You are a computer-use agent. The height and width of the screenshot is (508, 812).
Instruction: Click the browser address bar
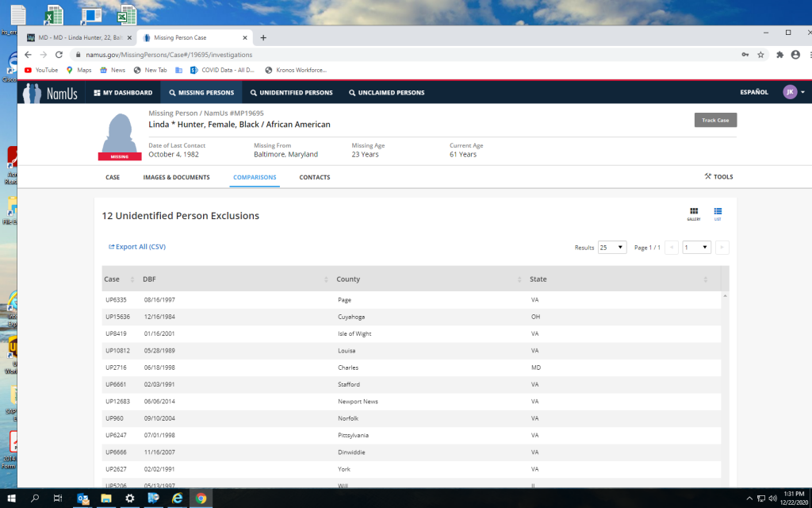(x=396, y=55)
